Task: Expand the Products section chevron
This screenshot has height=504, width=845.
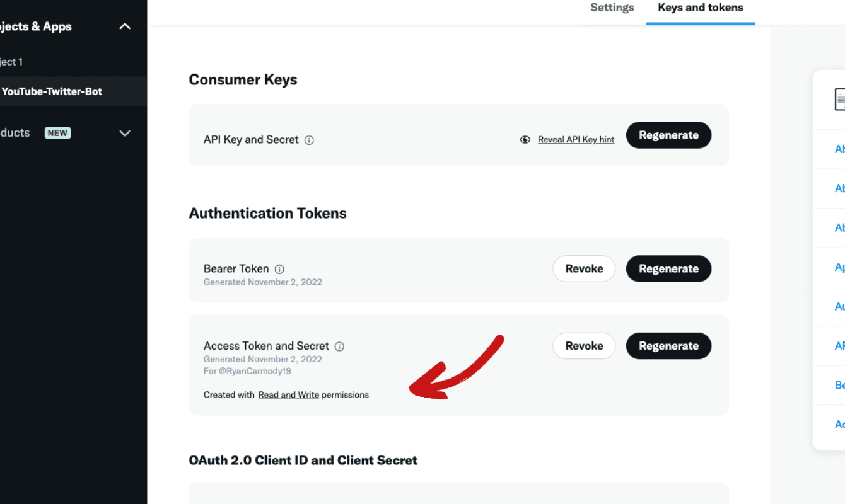Action: 125,133
